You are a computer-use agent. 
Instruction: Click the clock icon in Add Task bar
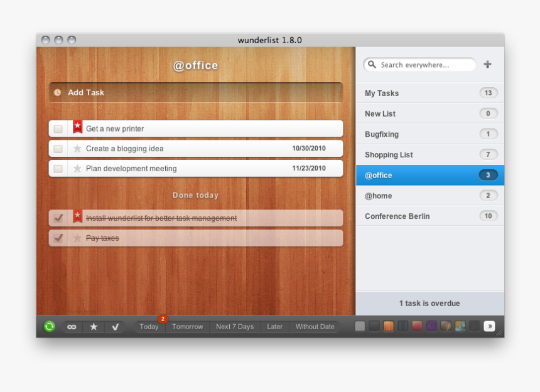(58, 92)
